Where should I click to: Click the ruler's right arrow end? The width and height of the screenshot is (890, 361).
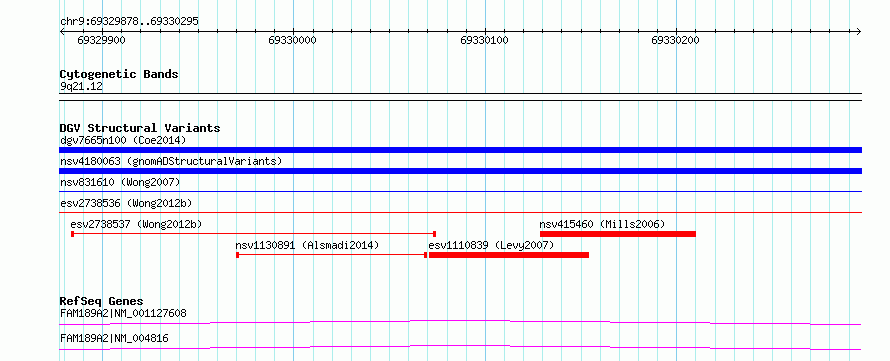(858, 31)
